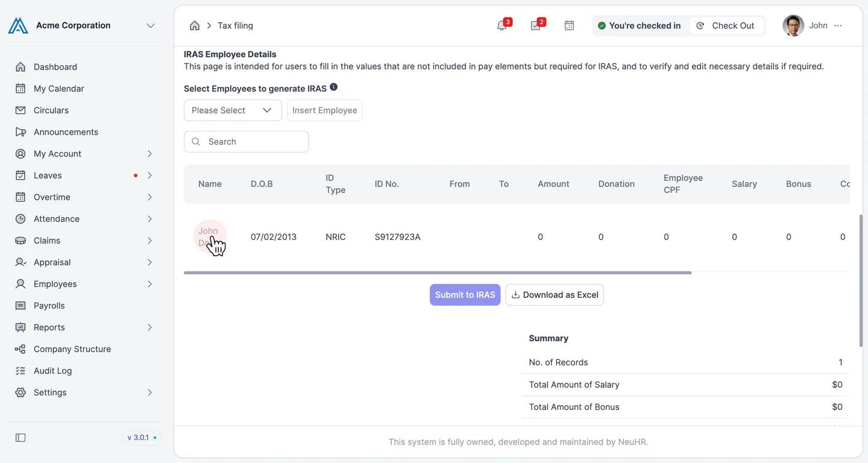Open tasks inbox icon with 2 badge
868x463 pixels.
[536, 25]
